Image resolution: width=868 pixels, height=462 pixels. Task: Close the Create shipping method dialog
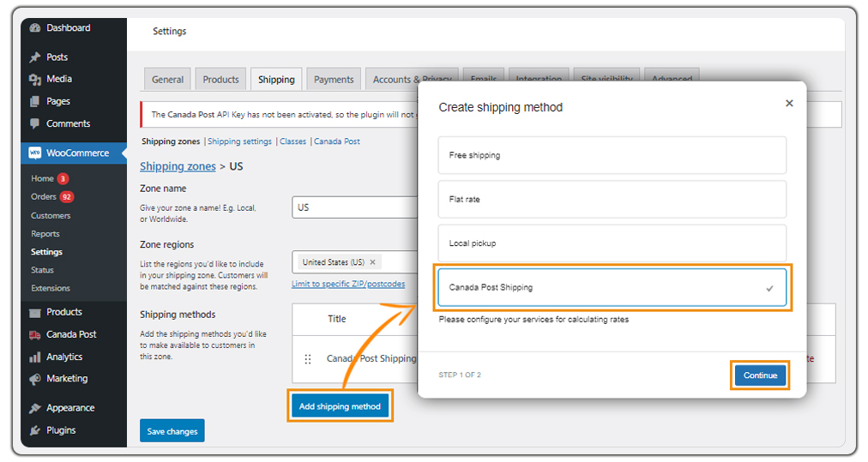point(789,104)
